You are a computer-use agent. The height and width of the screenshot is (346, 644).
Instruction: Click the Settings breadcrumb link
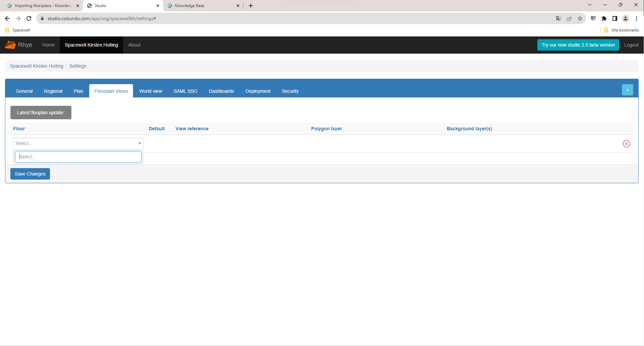(78, 66)
